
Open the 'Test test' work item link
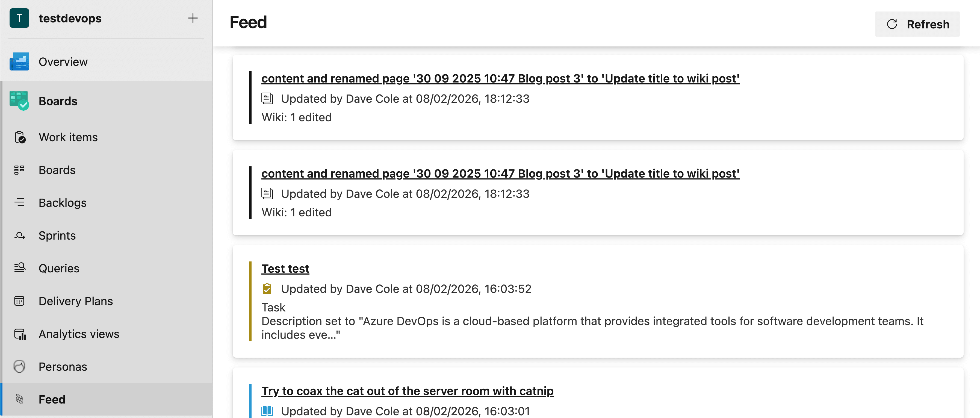coord(285,268)
